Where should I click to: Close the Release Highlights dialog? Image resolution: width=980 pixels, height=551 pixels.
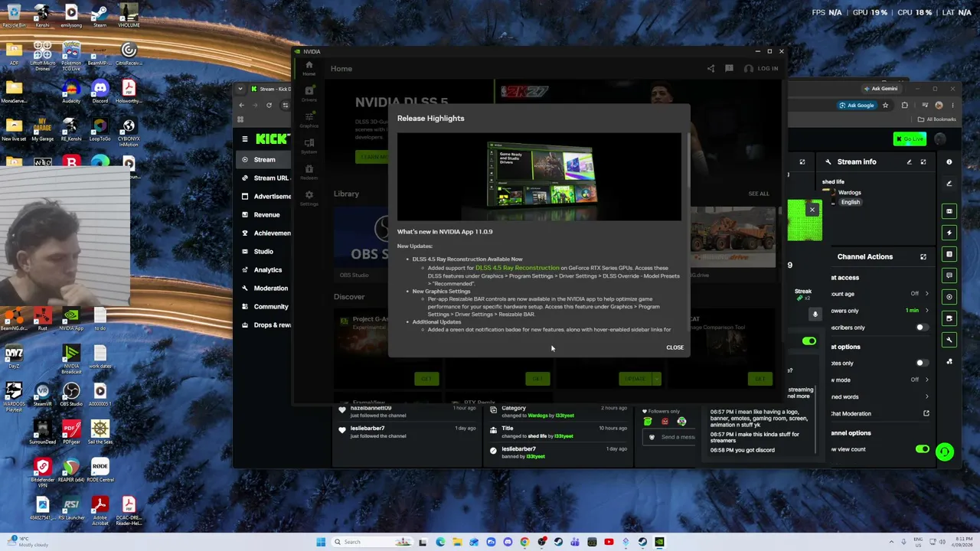(x=675, y=347)
